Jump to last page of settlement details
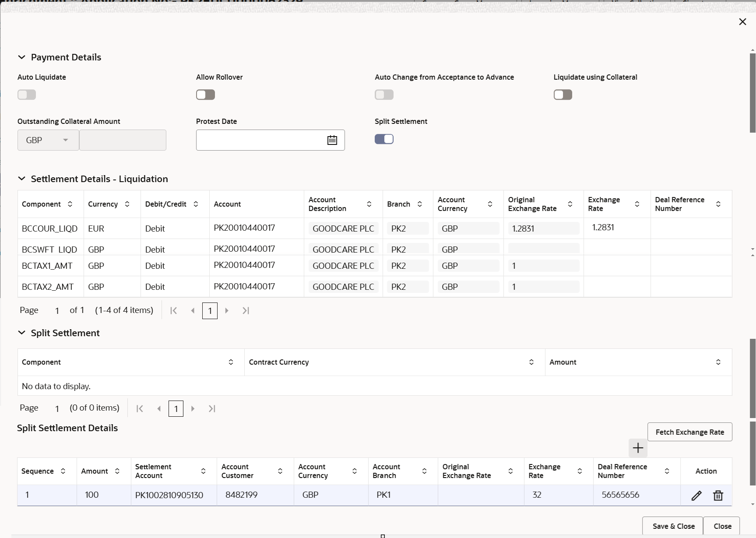This screenshot has height=538, width=756. [x=245, y=310]
